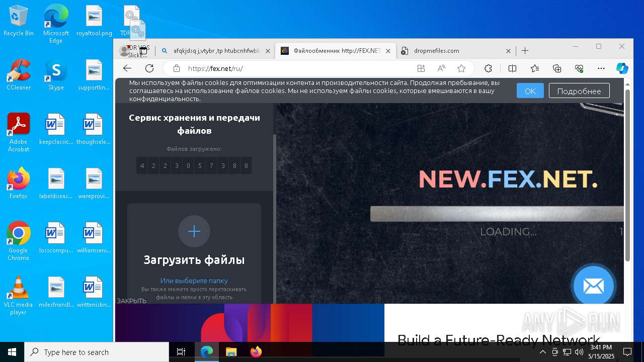Toggle split screen view icon

[512, 68]
